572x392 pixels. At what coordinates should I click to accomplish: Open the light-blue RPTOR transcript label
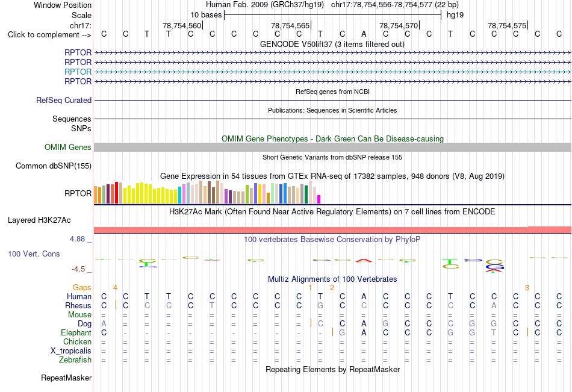(x=78, y=72)
